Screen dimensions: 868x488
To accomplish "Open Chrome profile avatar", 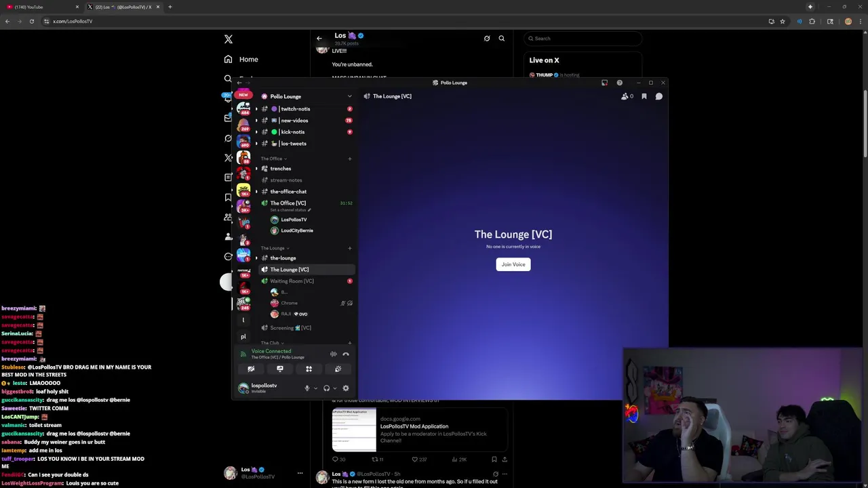I will click(x=848, y=21).
